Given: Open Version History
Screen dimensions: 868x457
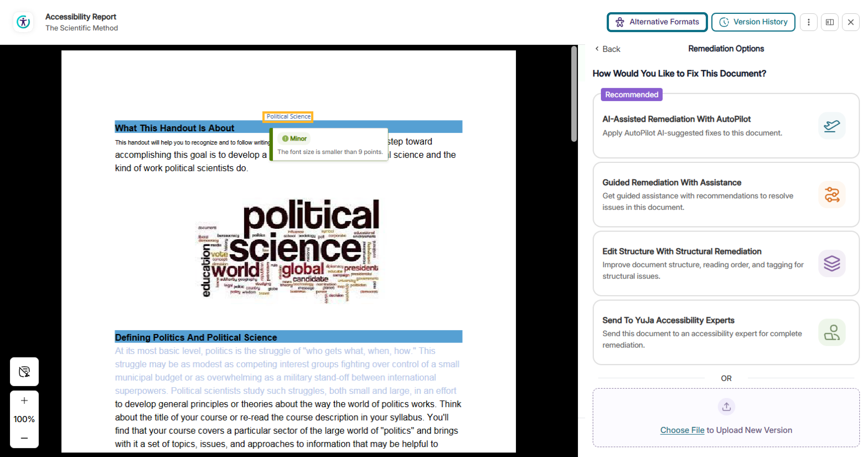Looking at the screenshot, I should coord(753,22).
